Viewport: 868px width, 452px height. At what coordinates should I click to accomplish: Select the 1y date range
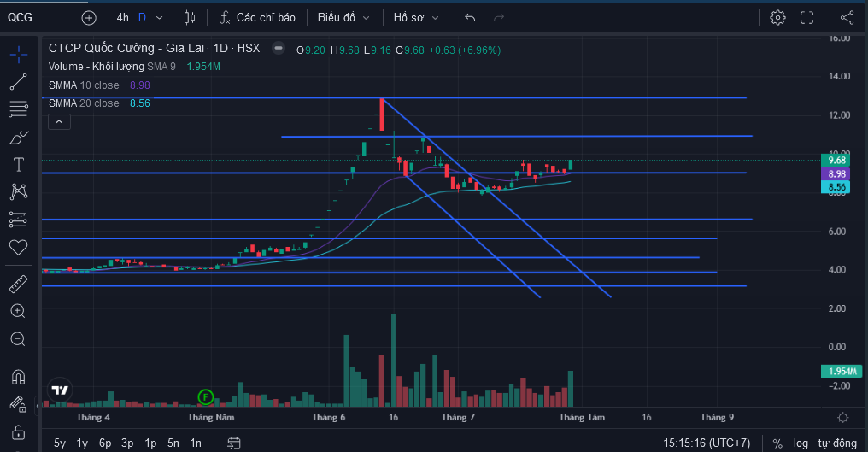click(x=82, y=443)
